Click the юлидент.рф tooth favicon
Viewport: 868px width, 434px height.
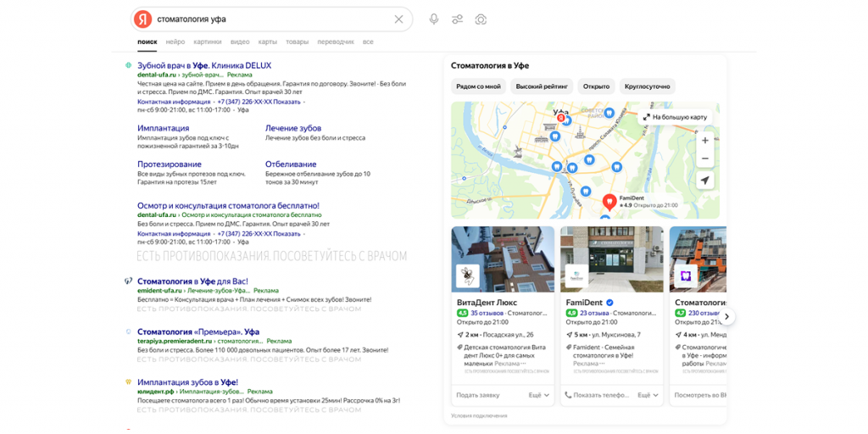coord(129,382)
